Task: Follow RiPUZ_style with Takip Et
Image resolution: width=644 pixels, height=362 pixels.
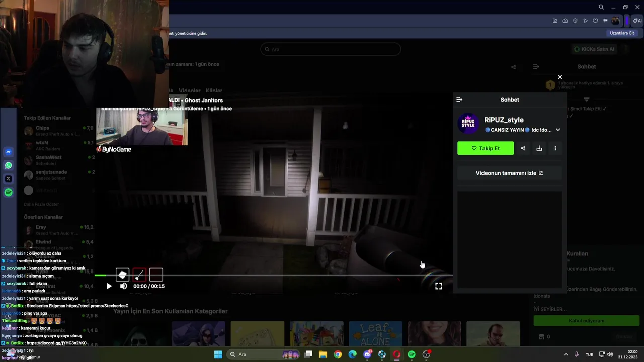Action: click(486, 148)
